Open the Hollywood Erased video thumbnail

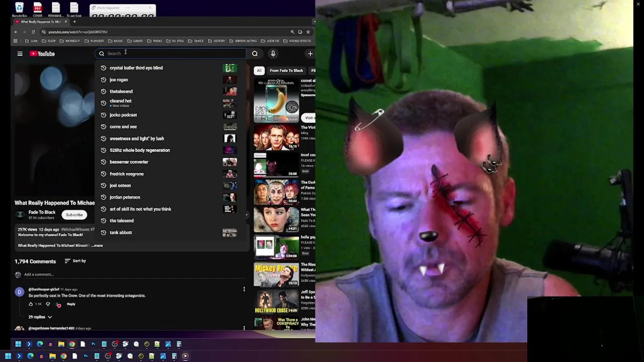click(276, 302)
